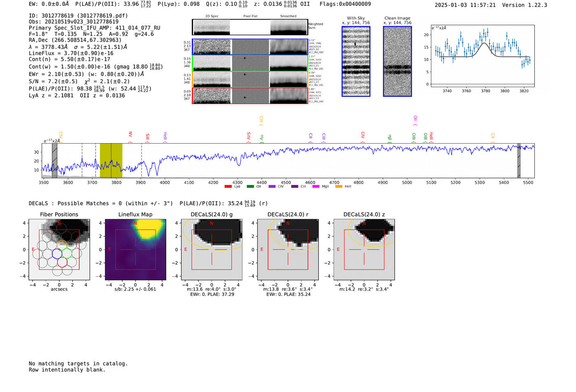The height and width of the screenshot is (392, 576).
Task: Click the magenta MgII legend swatch
Action: click(x=316, y=186)
